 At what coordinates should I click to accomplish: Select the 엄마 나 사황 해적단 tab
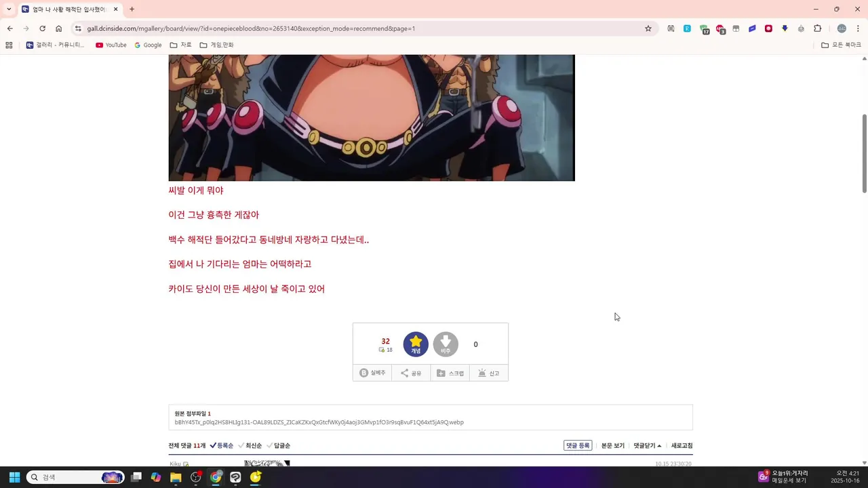(70, 9)
